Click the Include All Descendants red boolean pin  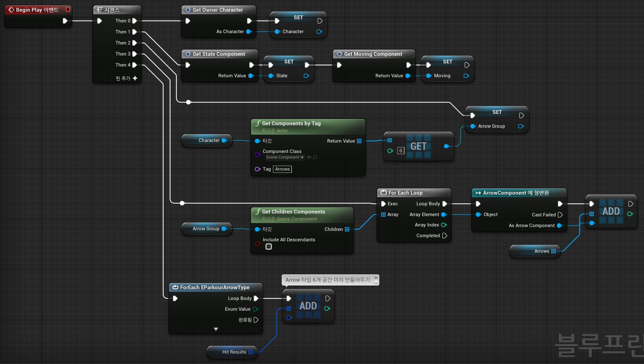click(257, 243)
